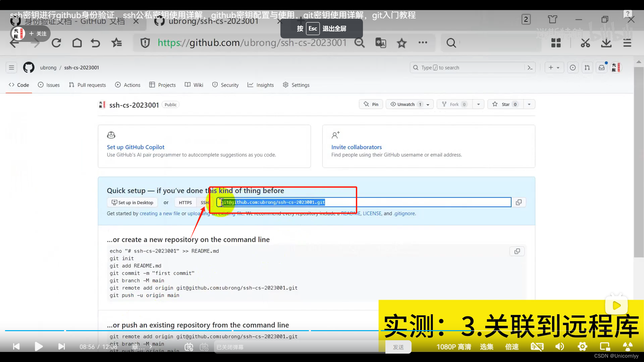Select the HTTPS clone URL option
This screenshot has width=644, height=362.
click(x=185, y=202)
